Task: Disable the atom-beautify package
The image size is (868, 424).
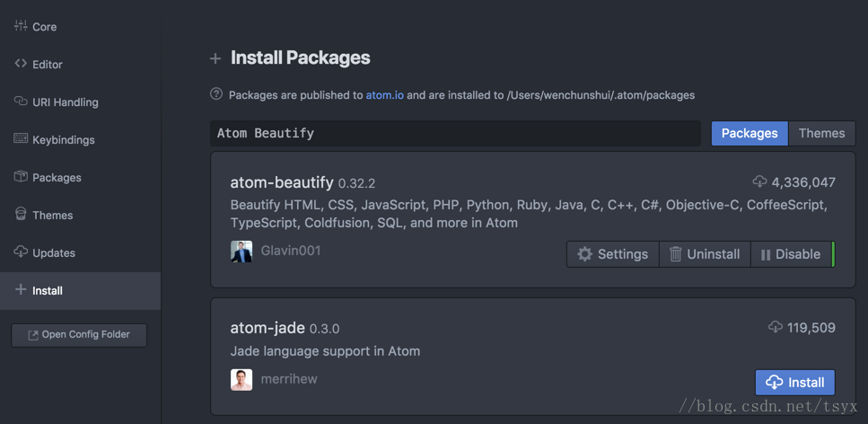Action: [791, 254]
